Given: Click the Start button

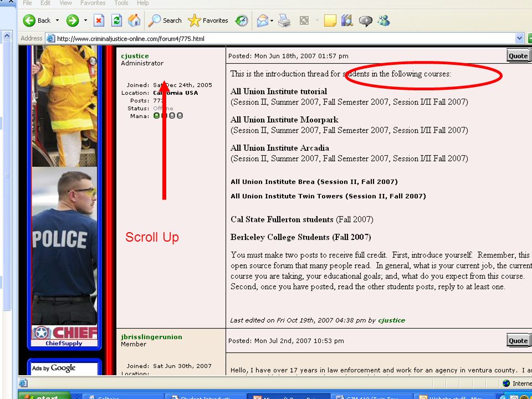Looking at the screenshot, I should point(44,396).
